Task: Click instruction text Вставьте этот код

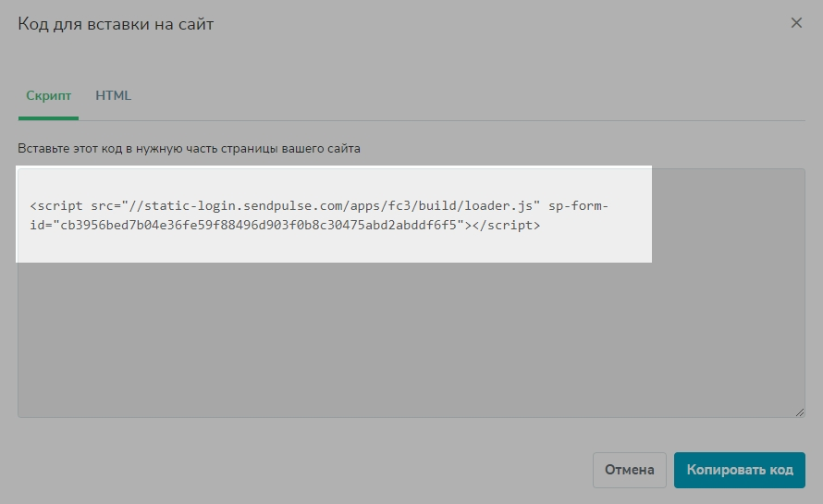Action: [189, 149]
